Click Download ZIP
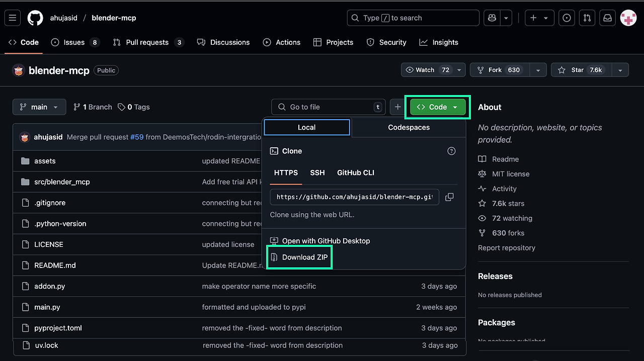The height and width of the screenshot is (361, 644). pos(299,257)
